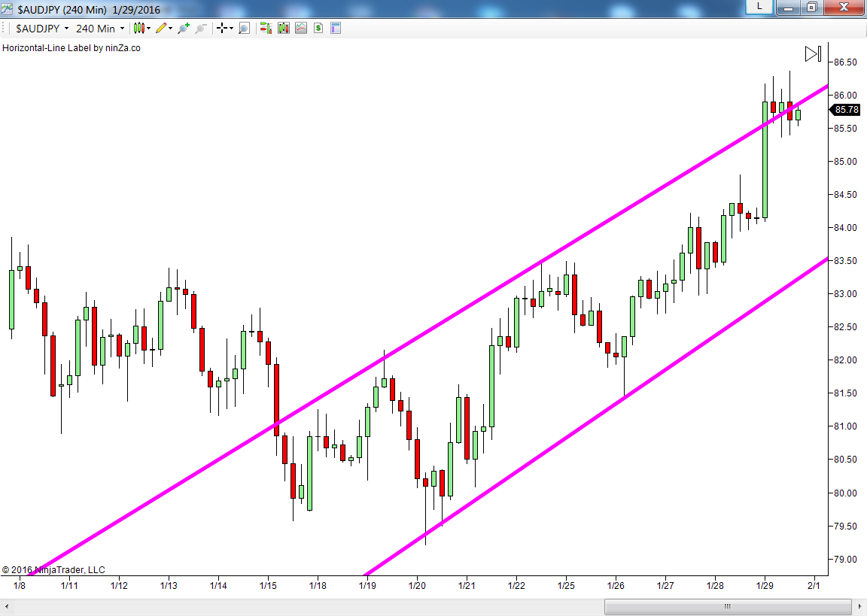Viewport: 867px width, 616px height.
Task: Expand the chart style dropdown arrow
Action: [x=149, y=28]
